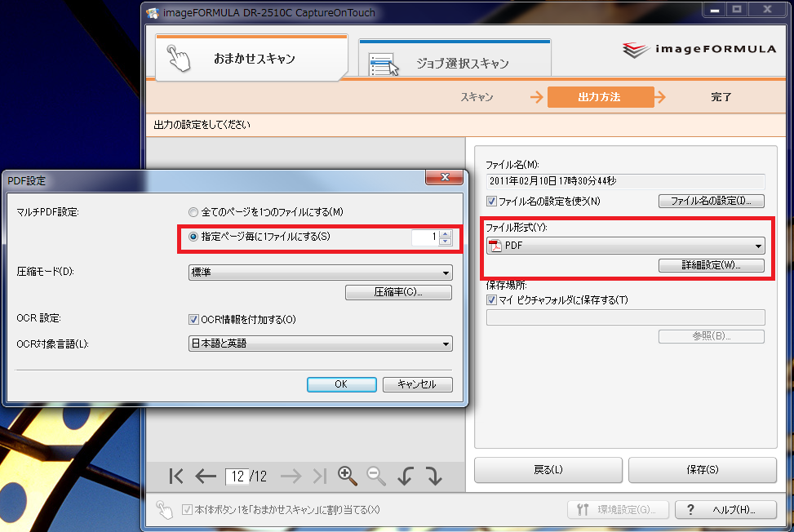This screenshot has height=532, width=794.
Task: Open 詳細設定 button
Action: tap(711, 265)
